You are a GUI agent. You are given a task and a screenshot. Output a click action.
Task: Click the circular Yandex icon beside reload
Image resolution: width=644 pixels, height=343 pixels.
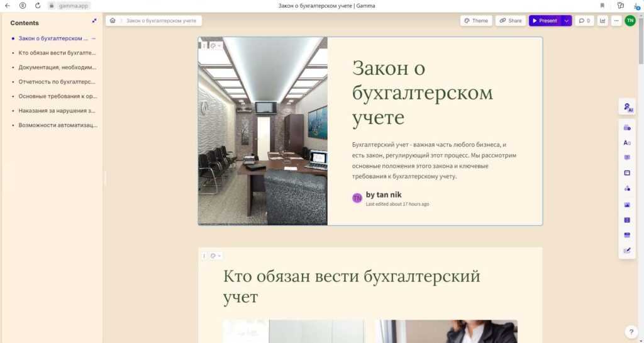[23, 6]
